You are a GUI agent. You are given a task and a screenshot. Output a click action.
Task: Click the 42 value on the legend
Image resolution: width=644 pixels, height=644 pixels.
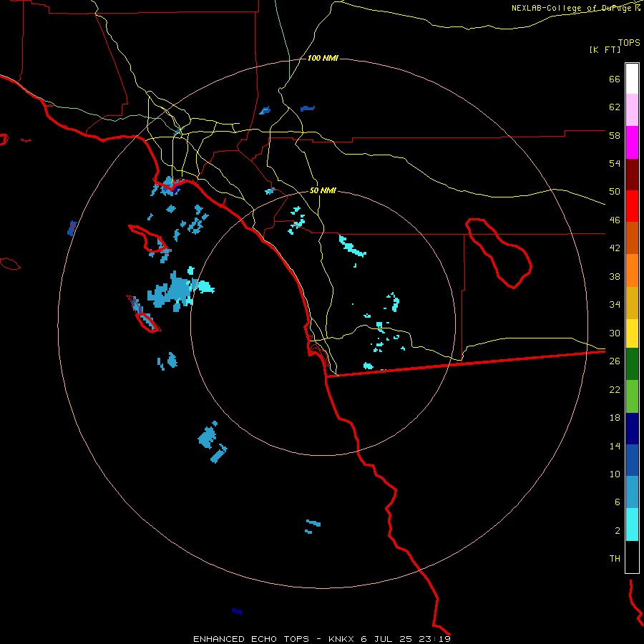[615, 248]
